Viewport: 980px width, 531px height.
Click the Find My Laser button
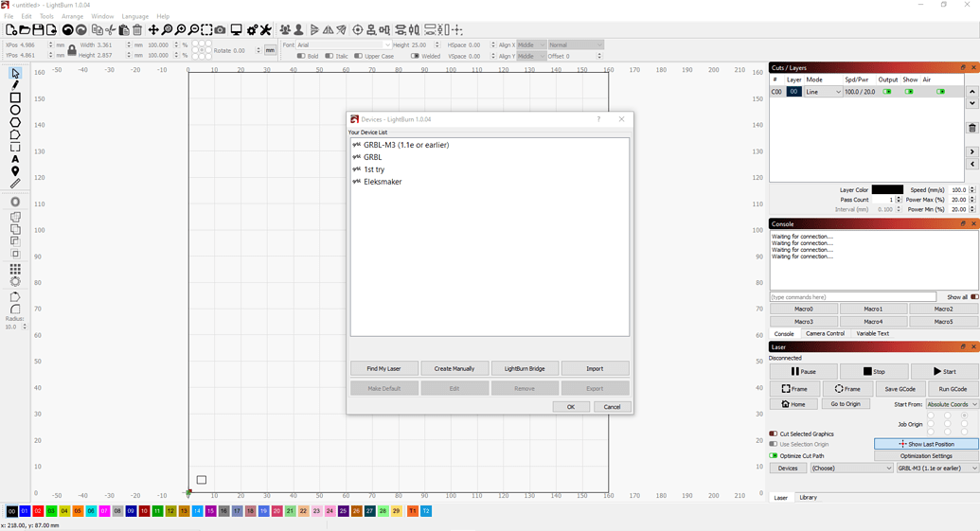383,368
